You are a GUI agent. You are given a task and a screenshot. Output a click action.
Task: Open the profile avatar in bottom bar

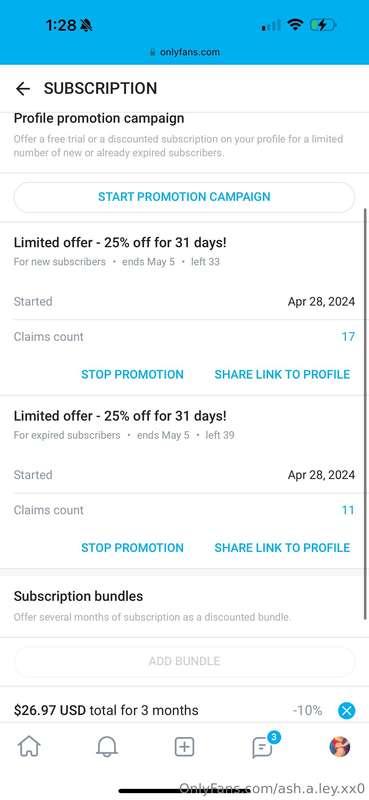pyautogui.click(x=339, y=747)
